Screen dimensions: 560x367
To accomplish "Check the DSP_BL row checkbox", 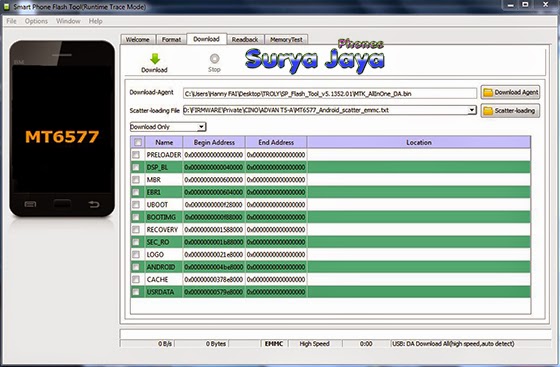I will point(136,167).
